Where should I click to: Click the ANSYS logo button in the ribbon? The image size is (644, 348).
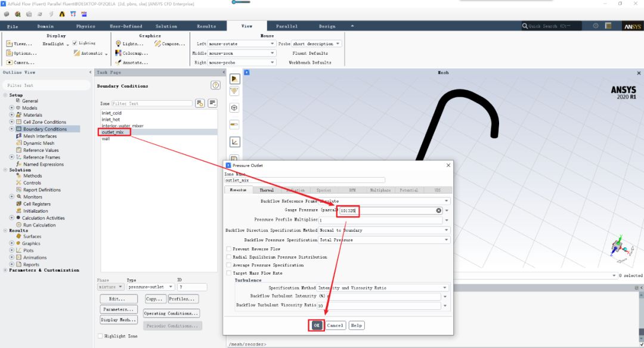pos(632,26)
